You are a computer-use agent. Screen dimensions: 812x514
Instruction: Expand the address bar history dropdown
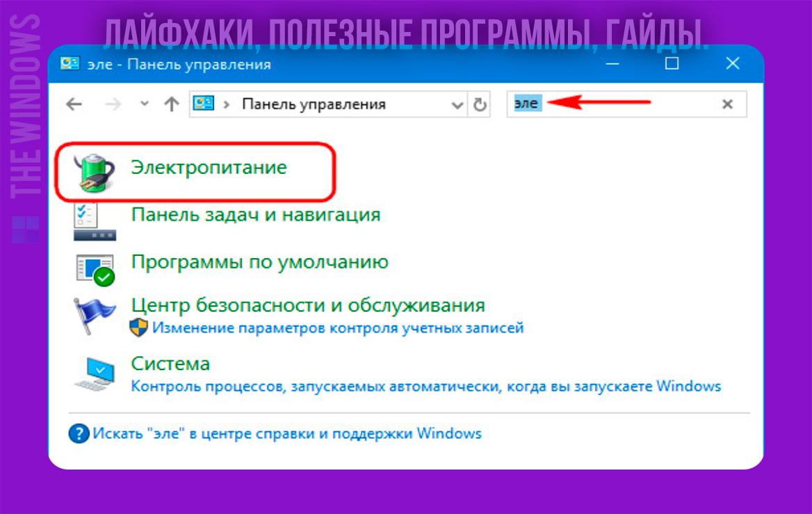(x=457, y=105)
